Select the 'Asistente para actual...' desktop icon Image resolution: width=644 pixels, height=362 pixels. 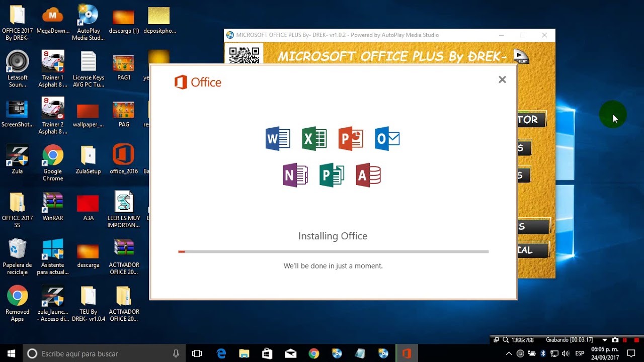click(x=53, y=257)
